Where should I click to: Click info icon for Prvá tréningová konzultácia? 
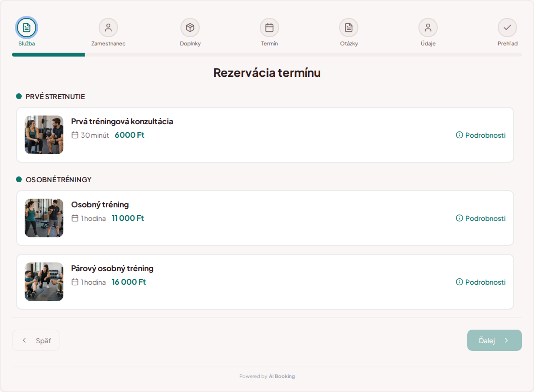tap(460, 135)
